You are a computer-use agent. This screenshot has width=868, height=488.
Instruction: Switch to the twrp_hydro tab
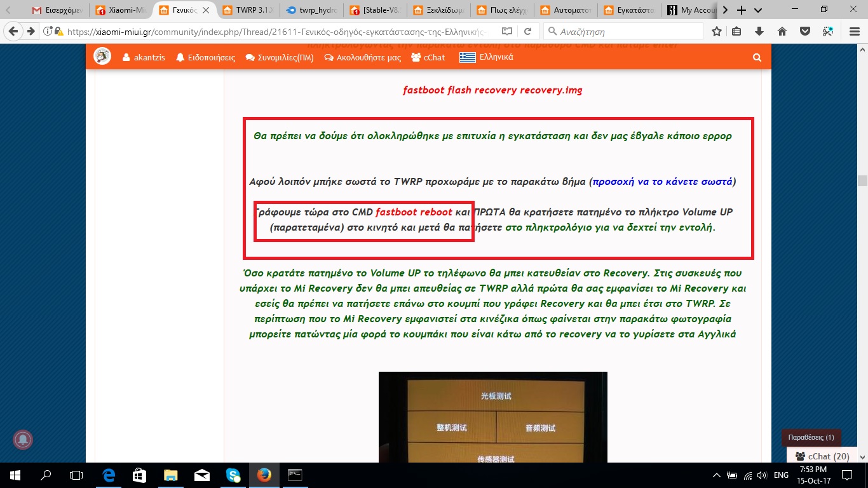coord(312,10)
